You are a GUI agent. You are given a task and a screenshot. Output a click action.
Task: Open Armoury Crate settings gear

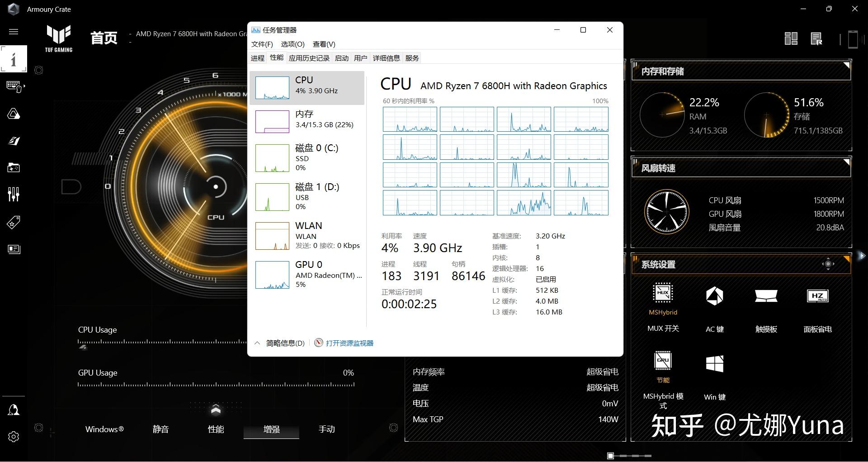click(x=14, y=437)
